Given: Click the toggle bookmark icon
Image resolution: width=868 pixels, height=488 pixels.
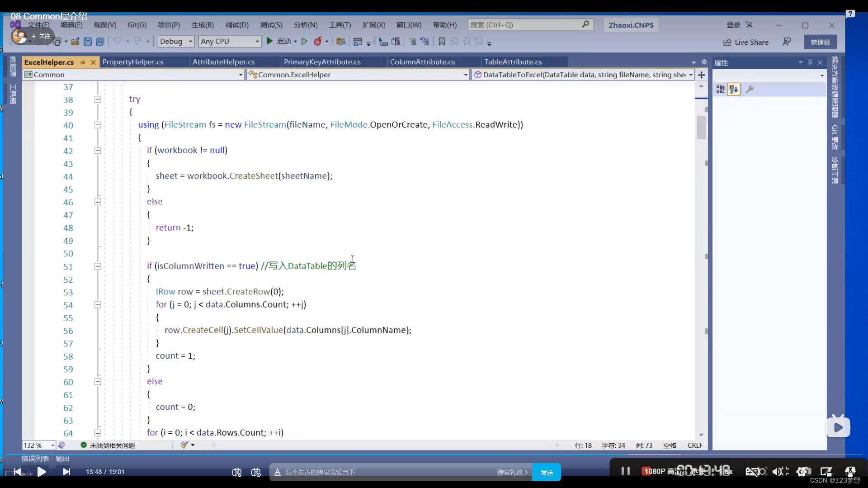Looking at the screenshot, I should pyautogui.click(x=442, y=42).
